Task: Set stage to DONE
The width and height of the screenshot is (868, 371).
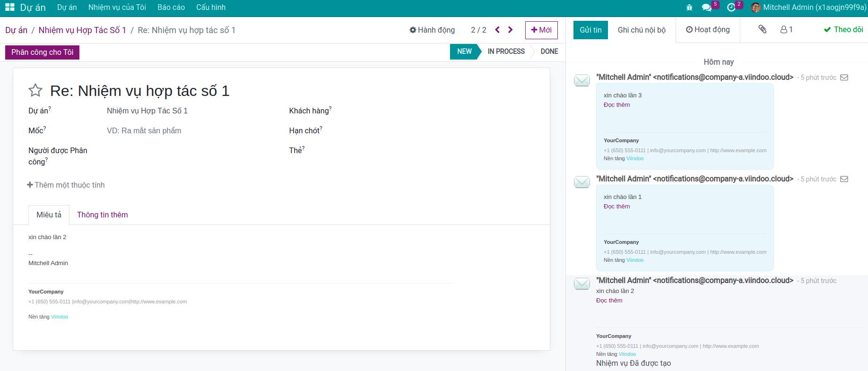Action: [x=549, y=52]
